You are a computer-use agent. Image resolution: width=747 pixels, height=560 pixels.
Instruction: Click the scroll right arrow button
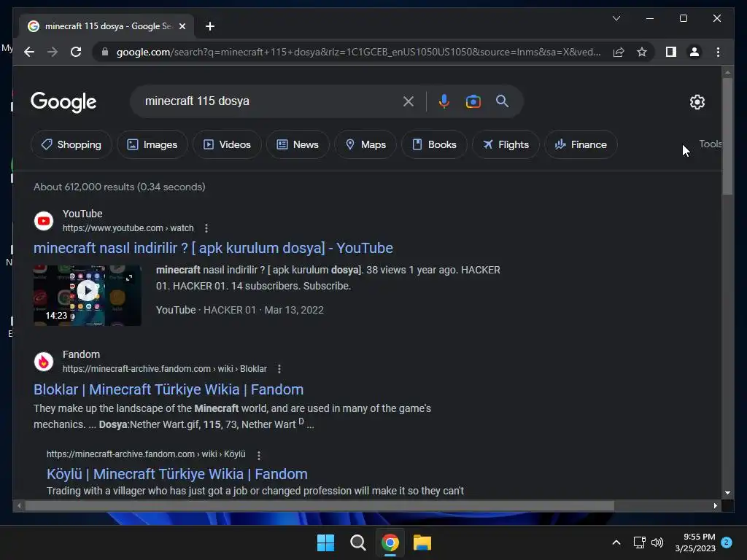coord(715,506)
